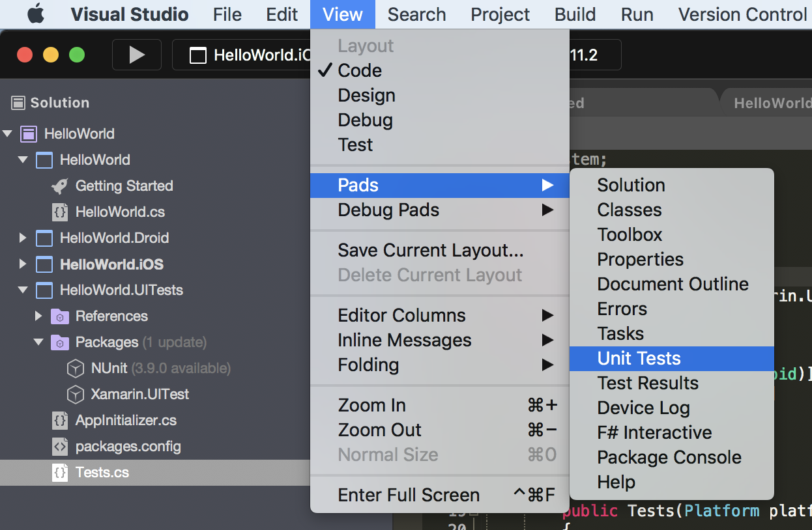Screen dimensions: 812x530
Task: Choose Save Current Layout option
Action: pyautogui.click(x=430, y=250)
